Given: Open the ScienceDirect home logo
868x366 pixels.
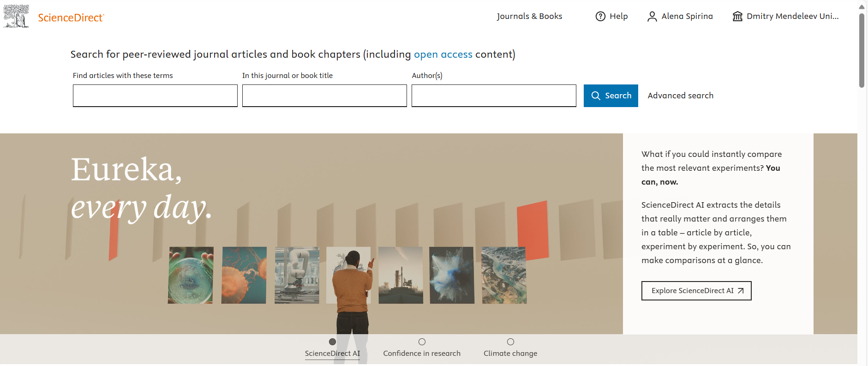Looking at the screenshot, I should coord(71,18).
